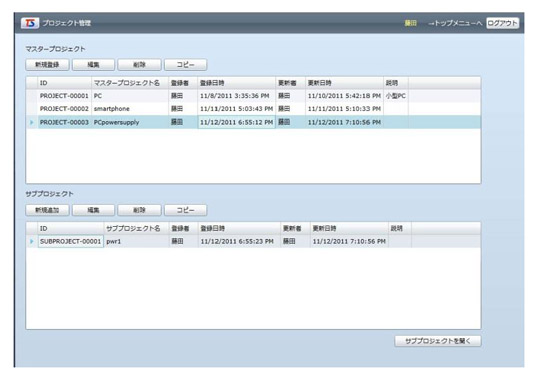
Task: Click 更新者 藤田 cell in PROJECT-00001 row
Action: point(290,96)
